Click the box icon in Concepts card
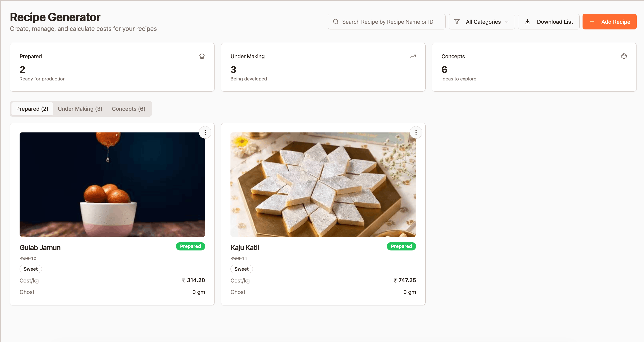Viewport: 644px width, 342px height. click(624, 56)
